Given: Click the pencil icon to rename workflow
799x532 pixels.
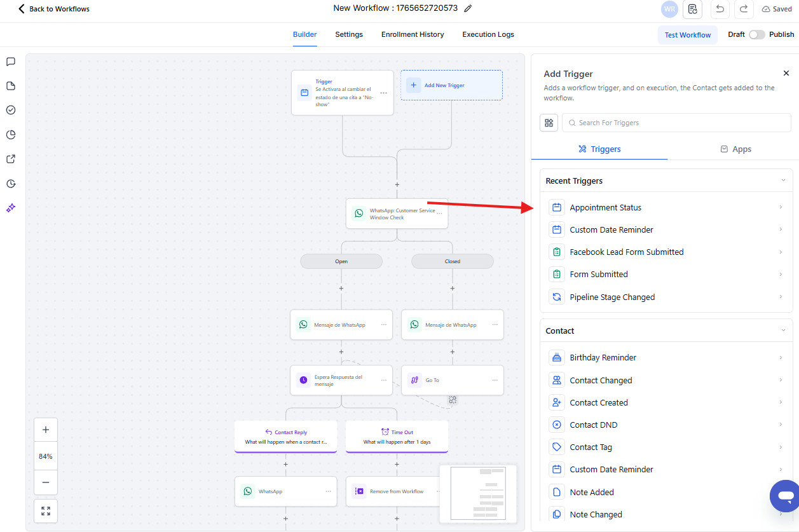Looking at the screenshot, I should (x=468, y=8).
